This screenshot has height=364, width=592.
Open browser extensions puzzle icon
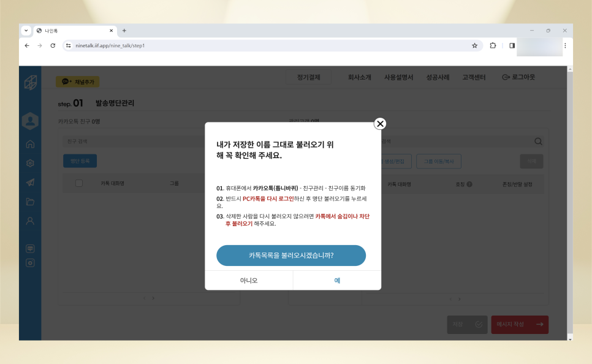click(493, 46)
